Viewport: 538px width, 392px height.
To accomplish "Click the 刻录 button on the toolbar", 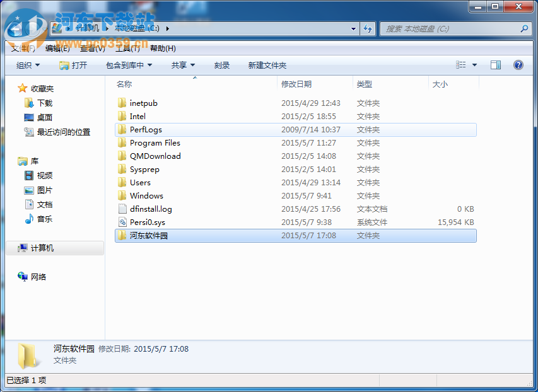I will click(222, 64).
